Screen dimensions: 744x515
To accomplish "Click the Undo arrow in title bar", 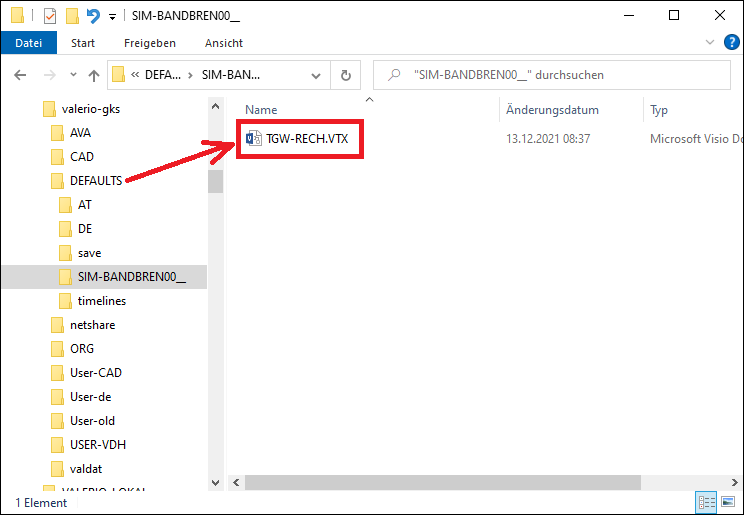I will (93, 15).
